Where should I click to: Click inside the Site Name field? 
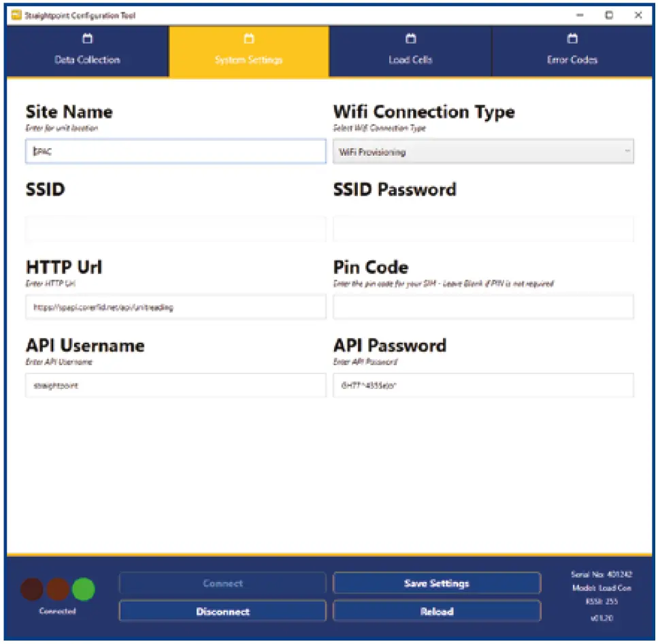pyautogui.click(x=174, y=151)
